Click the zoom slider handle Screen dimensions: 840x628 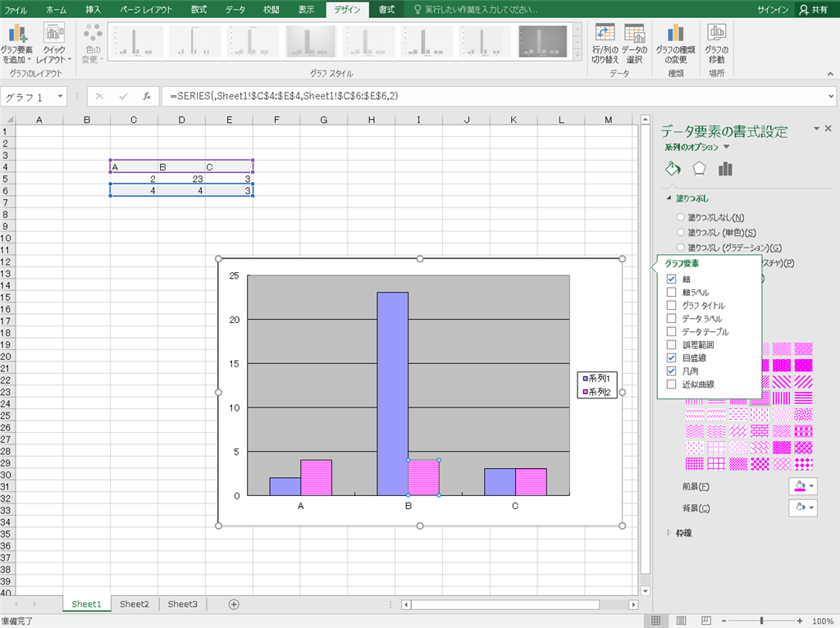tap(761, 621)
